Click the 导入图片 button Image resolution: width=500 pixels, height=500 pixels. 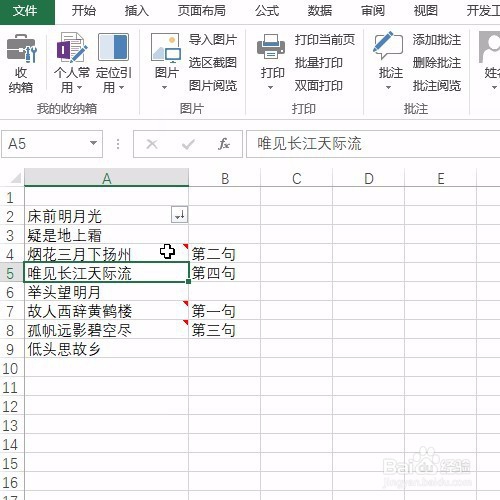coord(213,40)
